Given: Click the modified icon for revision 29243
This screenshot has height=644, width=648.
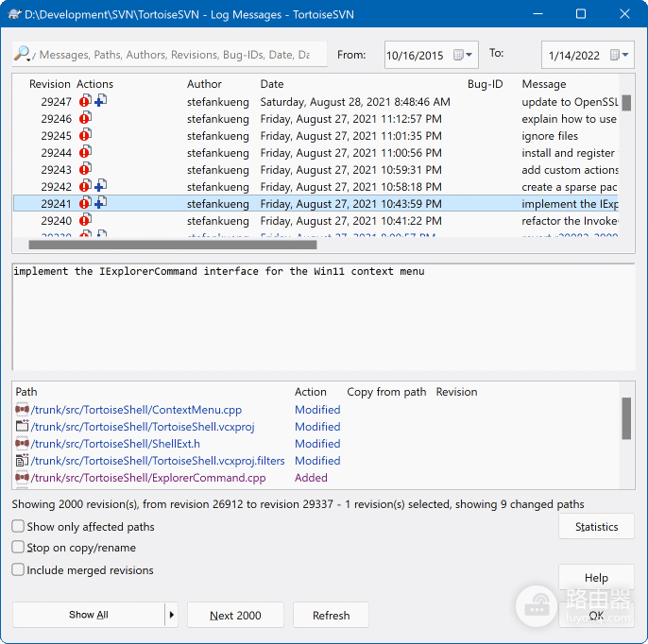Looking at the screenshot, I should [x=85, y=169].
